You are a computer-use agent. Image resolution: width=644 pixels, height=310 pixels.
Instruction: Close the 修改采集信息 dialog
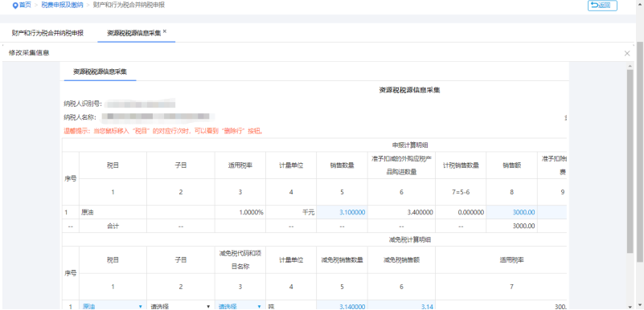(x=627, y=53)
